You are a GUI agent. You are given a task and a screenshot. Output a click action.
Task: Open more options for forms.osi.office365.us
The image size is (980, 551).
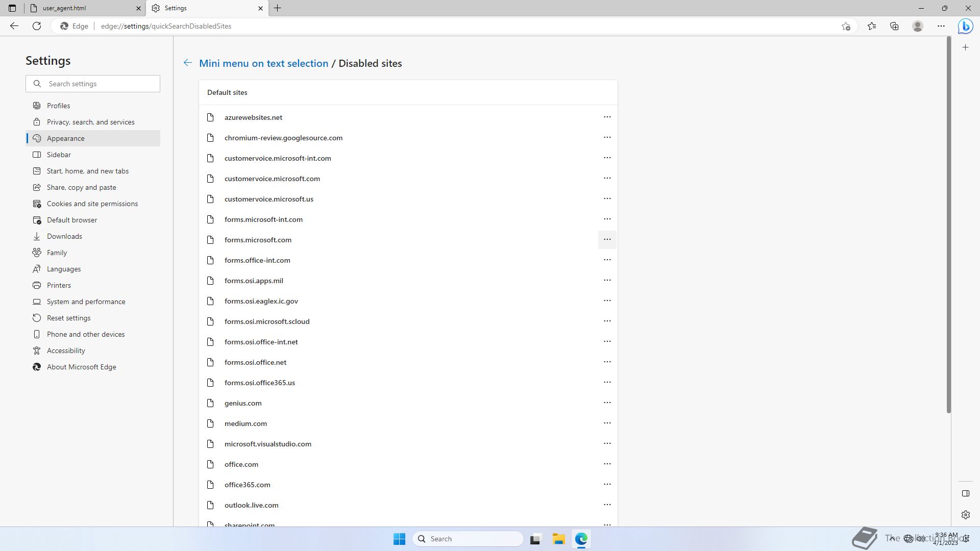607,382
